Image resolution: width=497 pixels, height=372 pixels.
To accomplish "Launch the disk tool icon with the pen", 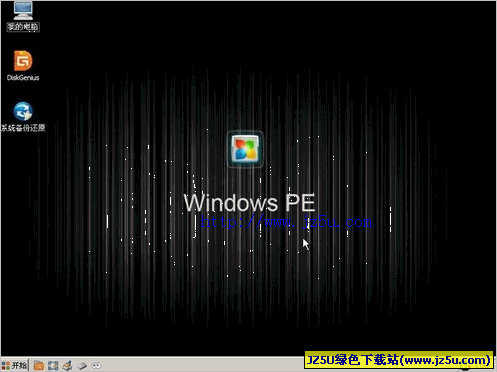I will click(x=67, y=366).
